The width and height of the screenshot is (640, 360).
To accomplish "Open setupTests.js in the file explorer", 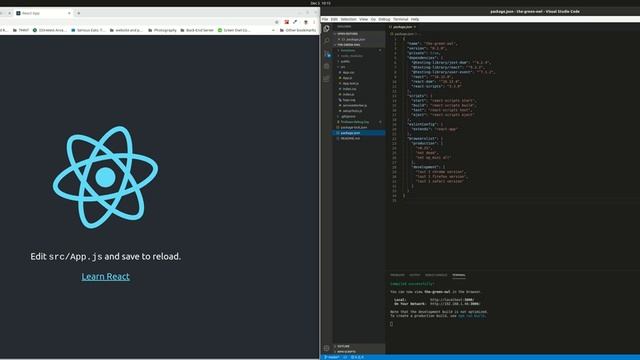I will coord(359,111).
